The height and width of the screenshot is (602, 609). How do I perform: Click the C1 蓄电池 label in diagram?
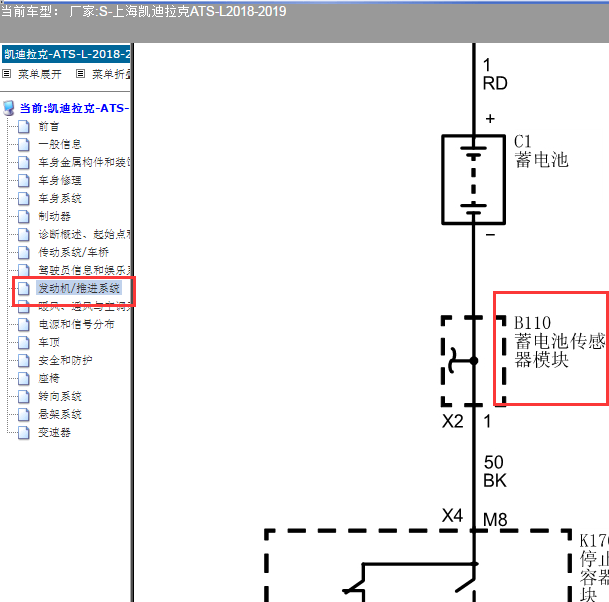pos(541,151)
